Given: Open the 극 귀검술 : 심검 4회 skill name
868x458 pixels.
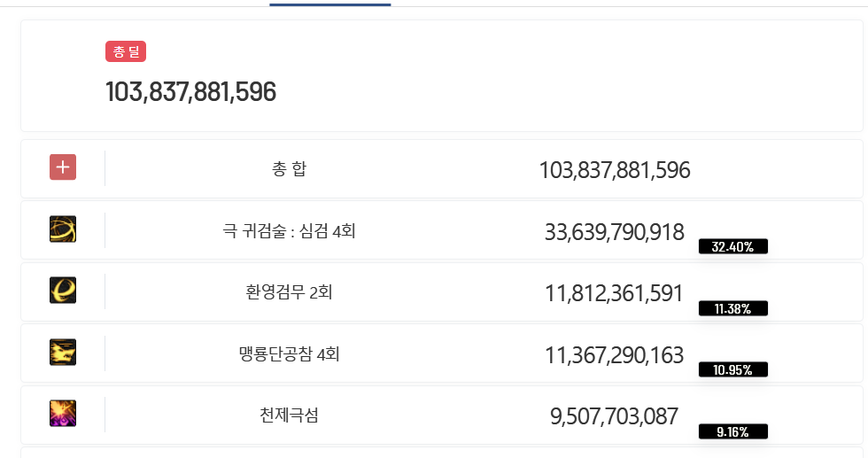Looking at the screenshot, I should 289,230.
